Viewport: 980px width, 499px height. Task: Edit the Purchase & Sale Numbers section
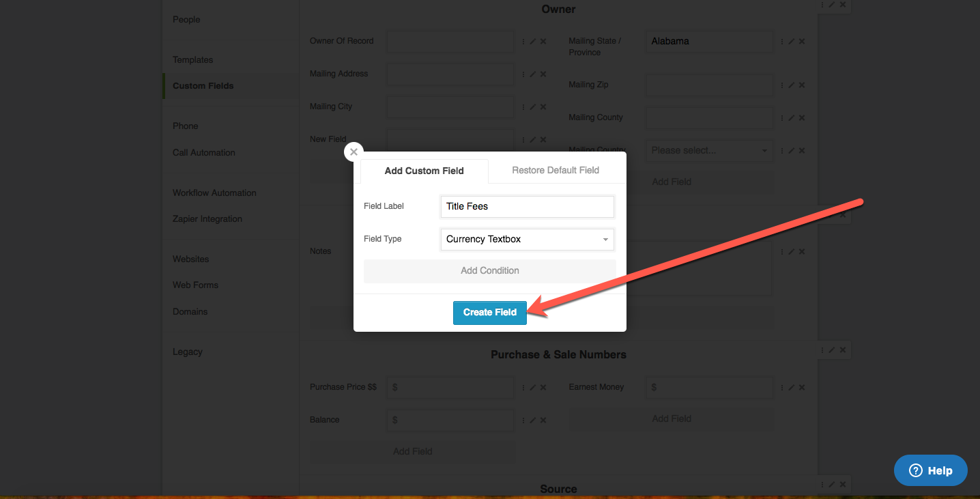pos(832,350)
